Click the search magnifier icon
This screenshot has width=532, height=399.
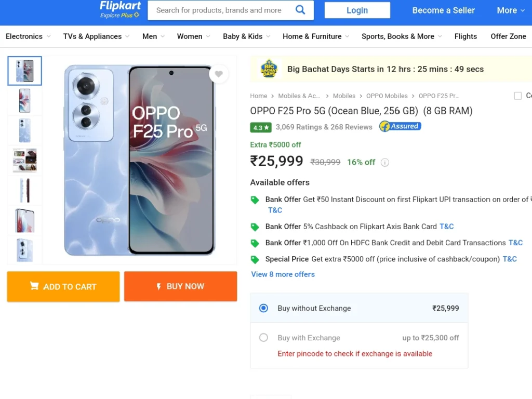point(300,10)
